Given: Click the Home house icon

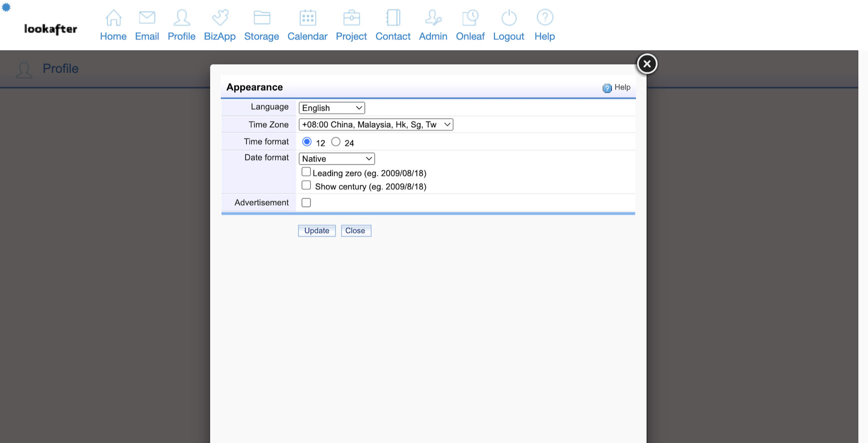Looking at the screenshot, I should [113, 18].
